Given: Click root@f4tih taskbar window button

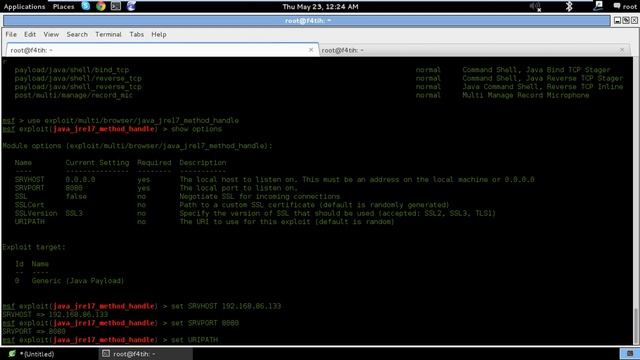Looking at the screenshot, I should 145,354.
